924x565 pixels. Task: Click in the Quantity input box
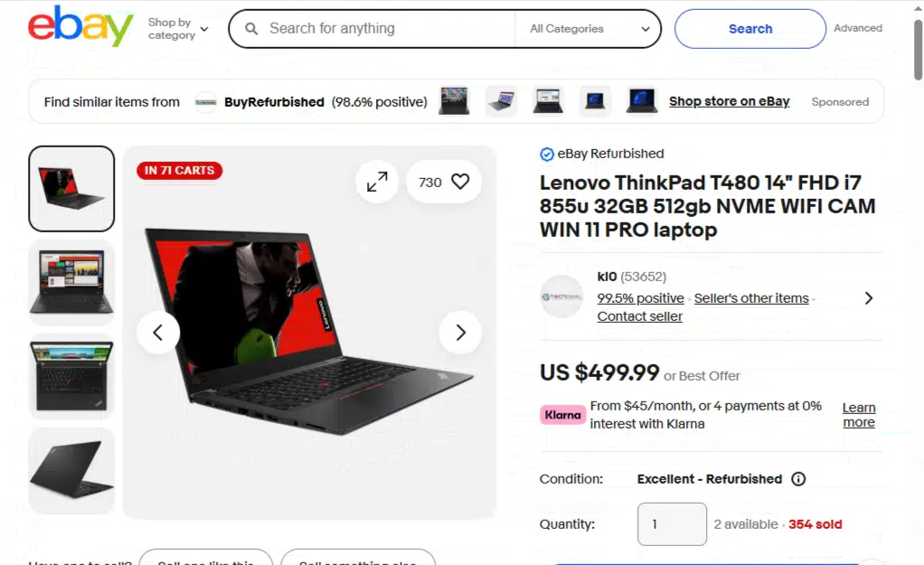pyautogui.click(x=672, y=523)
